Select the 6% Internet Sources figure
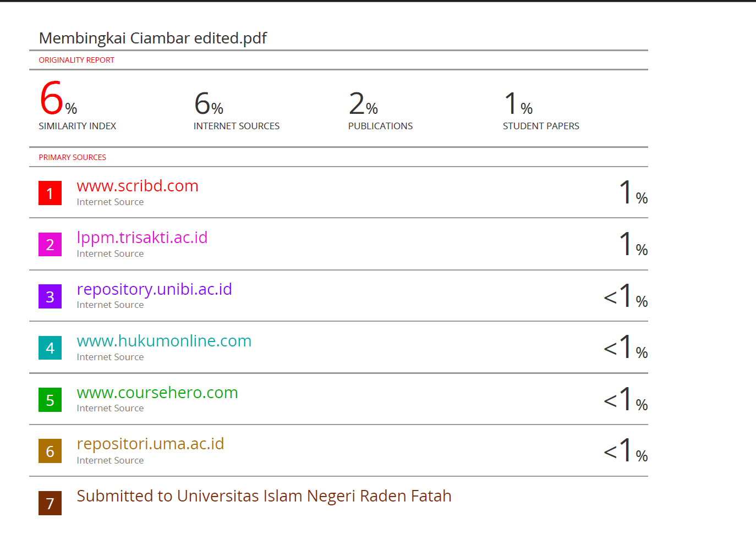 coord(209,104)
